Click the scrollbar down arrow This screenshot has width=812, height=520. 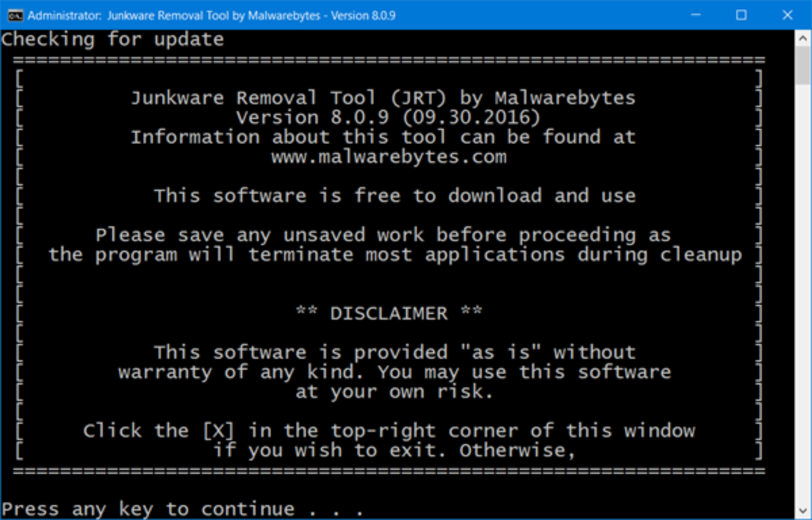804,512
